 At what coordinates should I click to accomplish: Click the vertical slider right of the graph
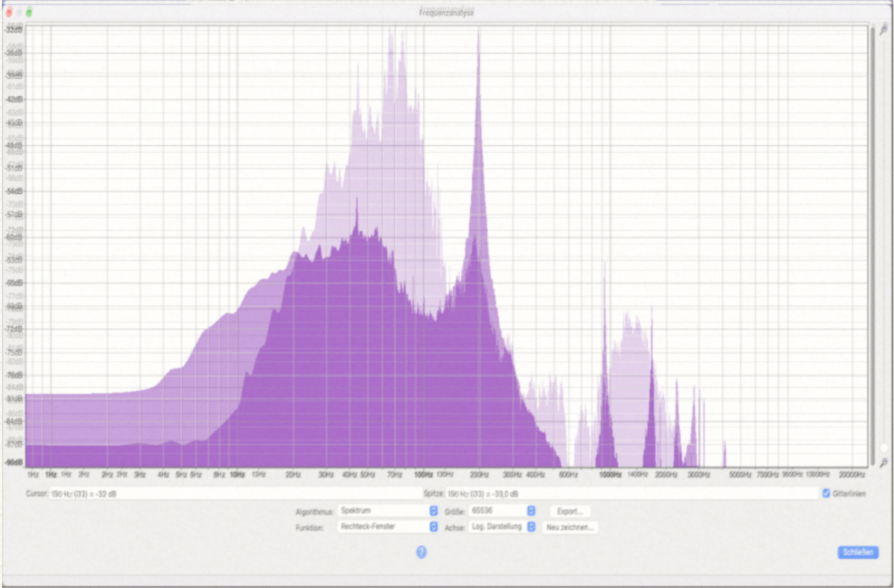872,245
